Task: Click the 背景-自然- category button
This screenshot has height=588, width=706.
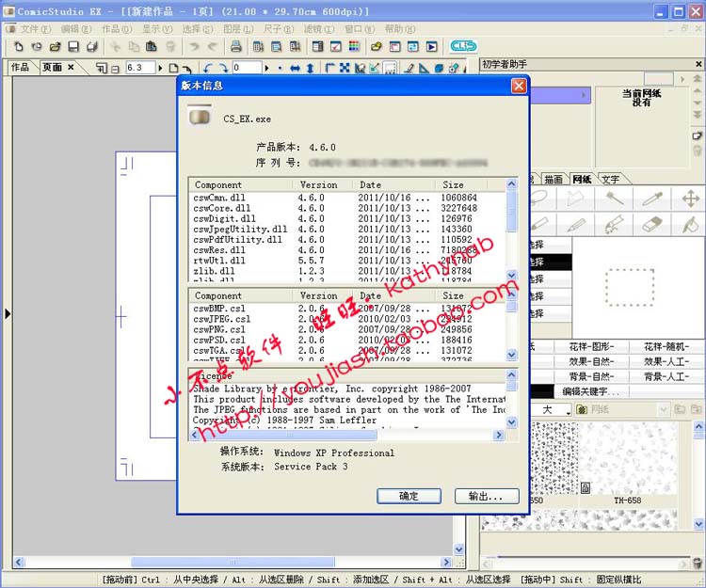Action: point(591,376)
